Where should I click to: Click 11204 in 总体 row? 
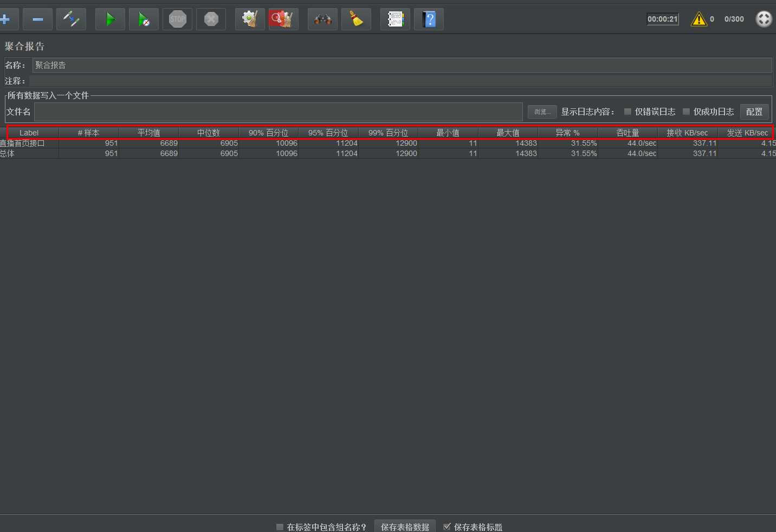coord(347,153)
